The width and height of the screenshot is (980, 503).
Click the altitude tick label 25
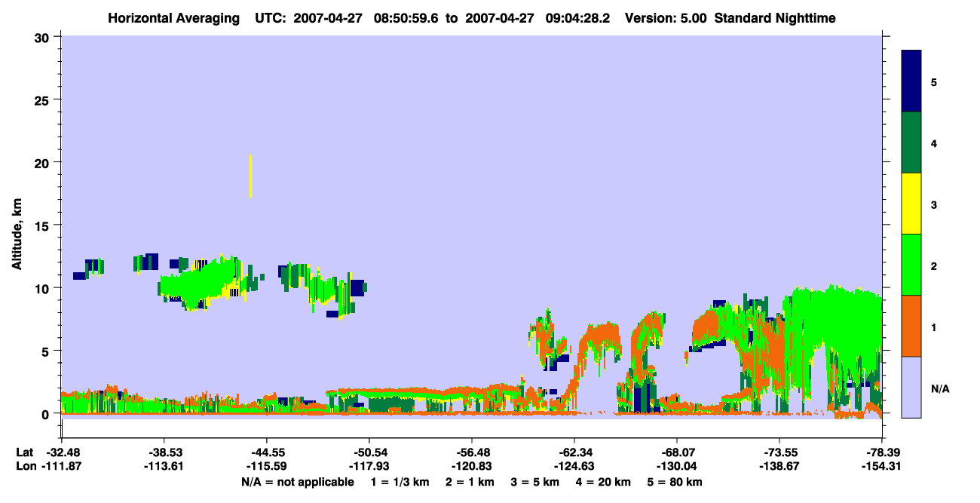point(44,100)
